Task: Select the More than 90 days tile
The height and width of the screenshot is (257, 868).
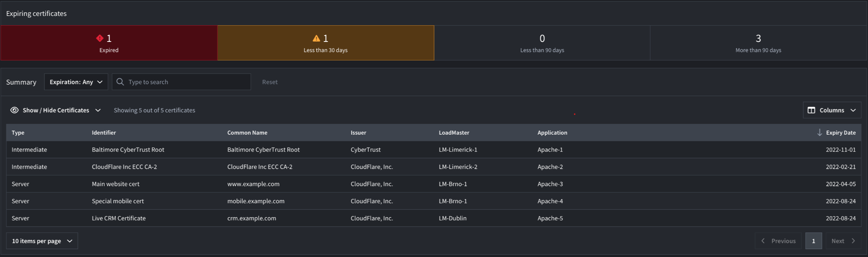Action: click(759, 43)
